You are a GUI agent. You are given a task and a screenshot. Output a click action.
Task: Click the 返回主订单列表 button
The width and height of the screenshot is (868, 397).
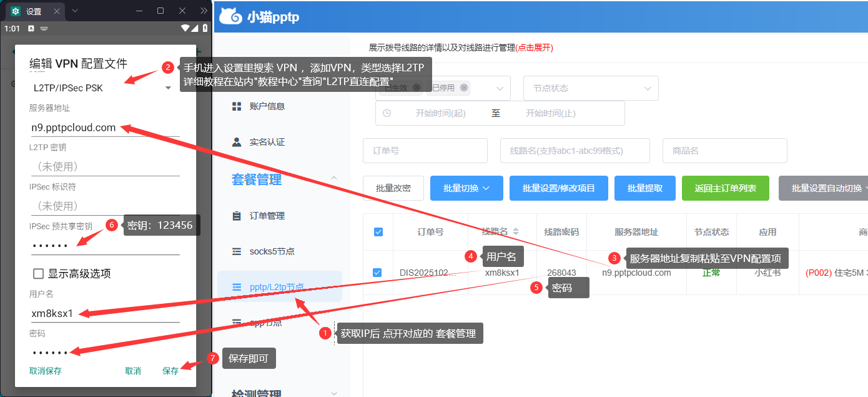pos(726,188)
